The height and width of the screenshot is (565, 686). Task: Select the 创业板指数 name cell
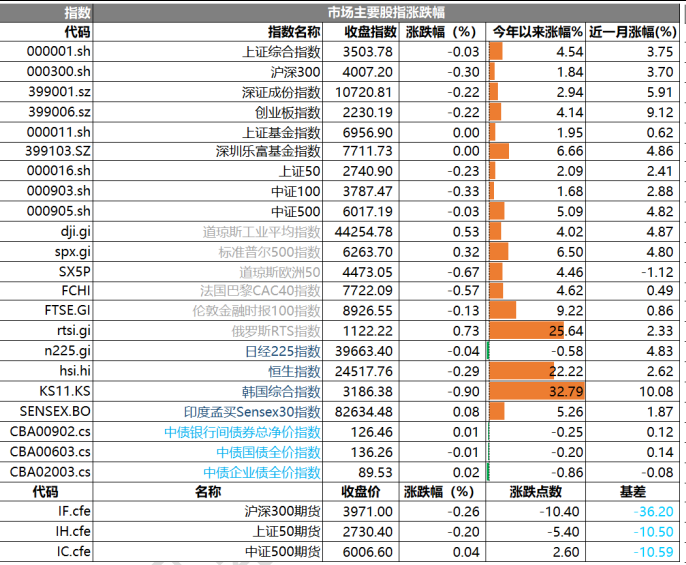pyautogui.click(x=207, y=112)
